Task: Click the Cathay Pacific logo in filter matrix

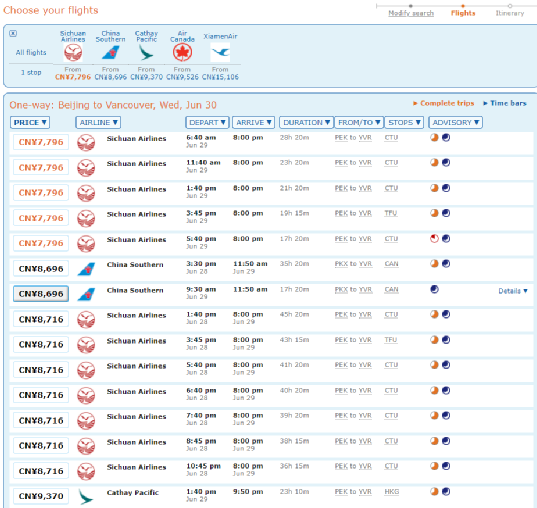Action: tap(146, 52)
